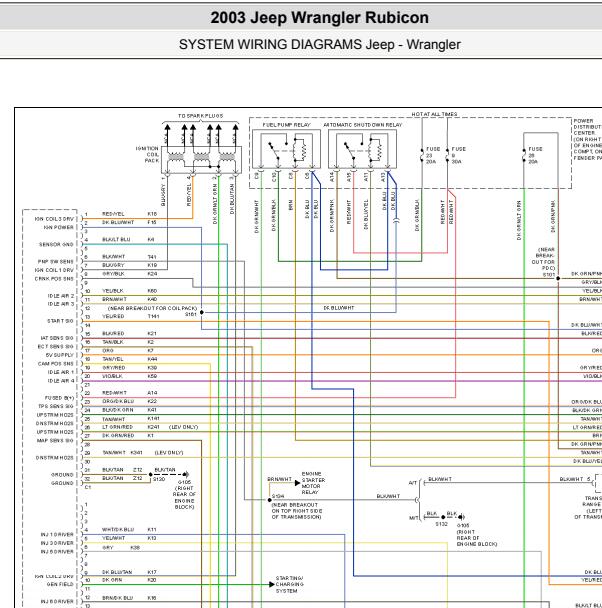Image resolution: width=602 pixels, height=608 pixels.
Task: Click the 'RED/YEL K18' wire label
Action: coord(129,214)
